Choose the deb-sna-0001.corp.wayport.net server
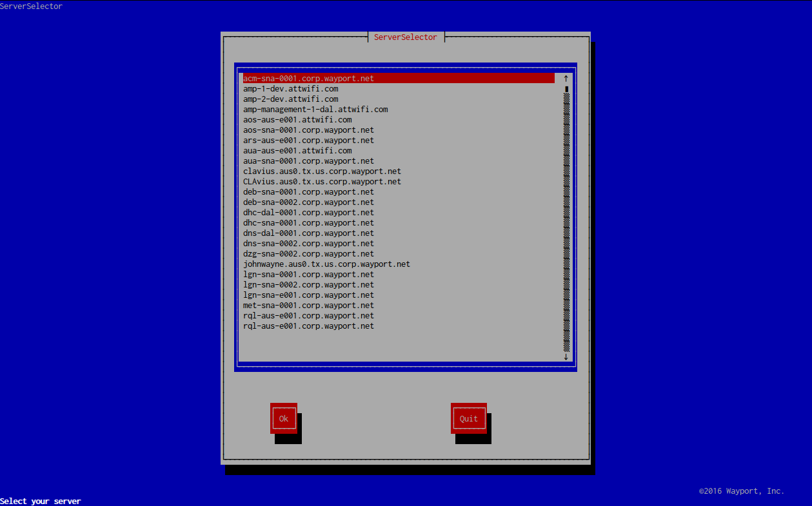Viewport: 812px width, 506px height. pyautogui.click(x=308, y=192)
